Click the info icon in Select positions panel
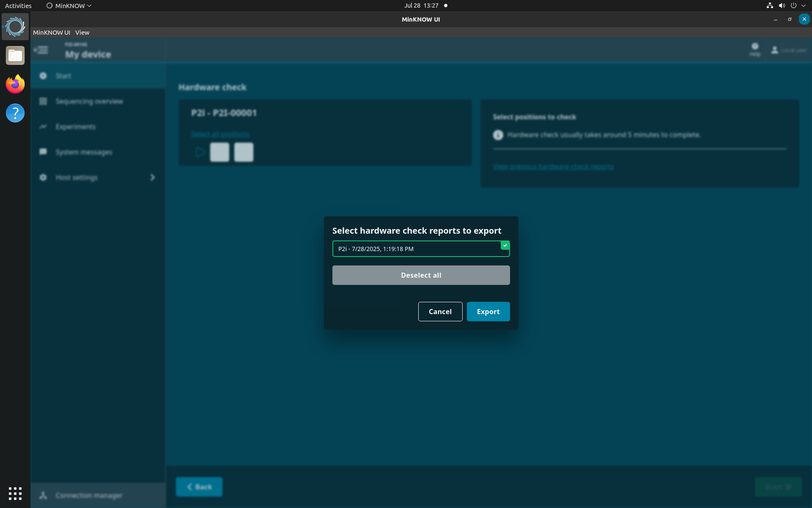 (x=498, y=135)
